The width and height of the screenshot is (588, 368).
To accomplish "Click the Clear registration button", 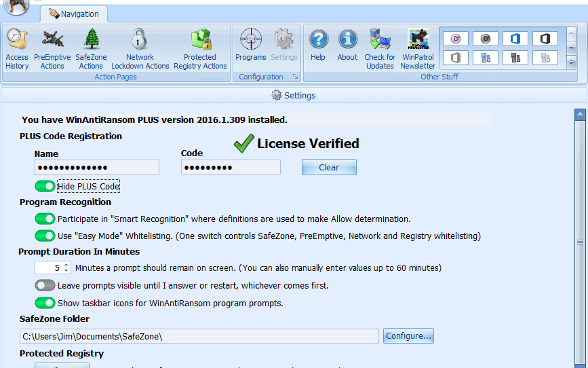I will click(x=329, y=167).
